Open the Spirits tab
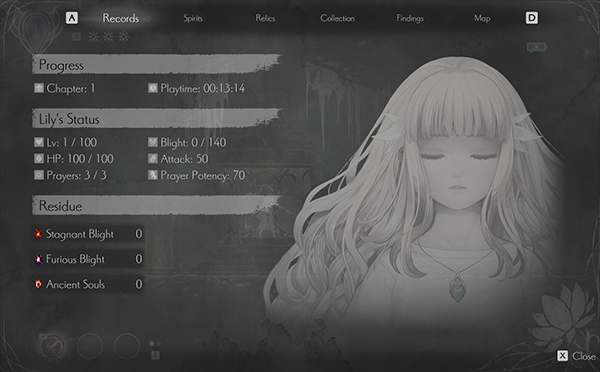This screenshot has height=372, width=600. pos(193,18)
